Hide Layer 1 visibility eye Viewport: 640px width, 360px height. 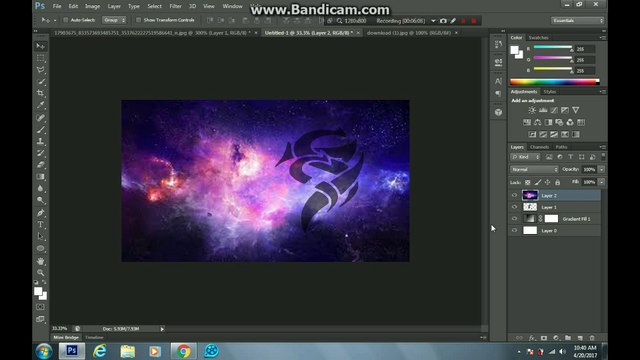514,207
